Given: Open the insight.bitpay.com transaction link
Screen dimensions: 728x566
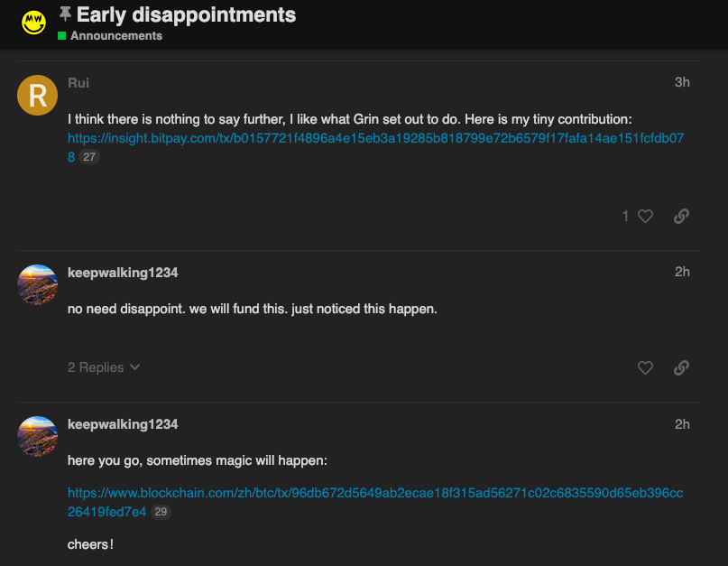Looking at the screenshot, I should point(375,138).
